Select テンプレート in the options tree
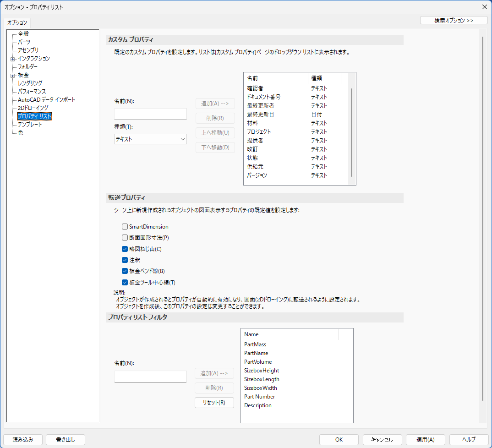 click(x=30, y=125)
